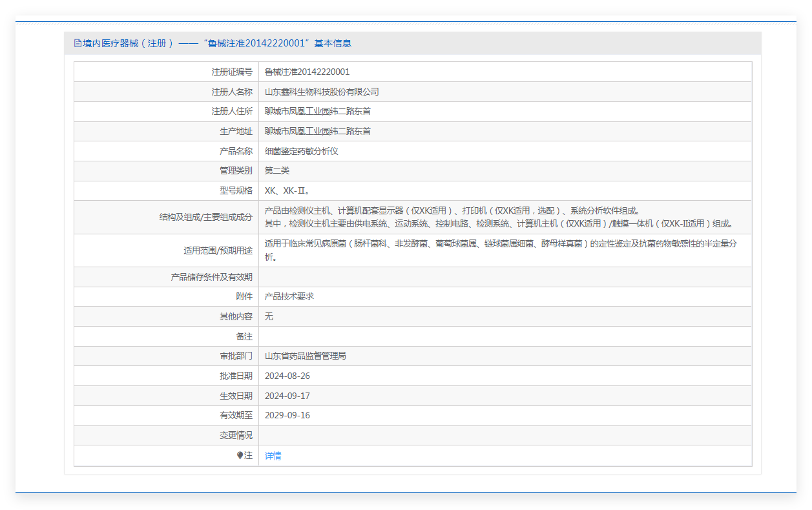Image resolution: width=812 pixels, height=510 pixels.
Task: Click the 附件 label
Action: (244, 296)
